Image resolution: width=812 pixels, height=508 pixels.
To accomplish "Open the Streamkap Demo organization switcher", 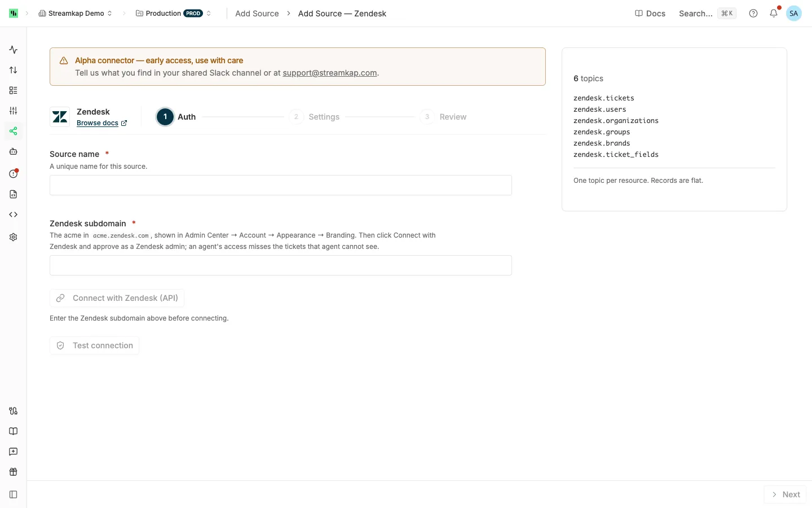I will coord(76,14).
